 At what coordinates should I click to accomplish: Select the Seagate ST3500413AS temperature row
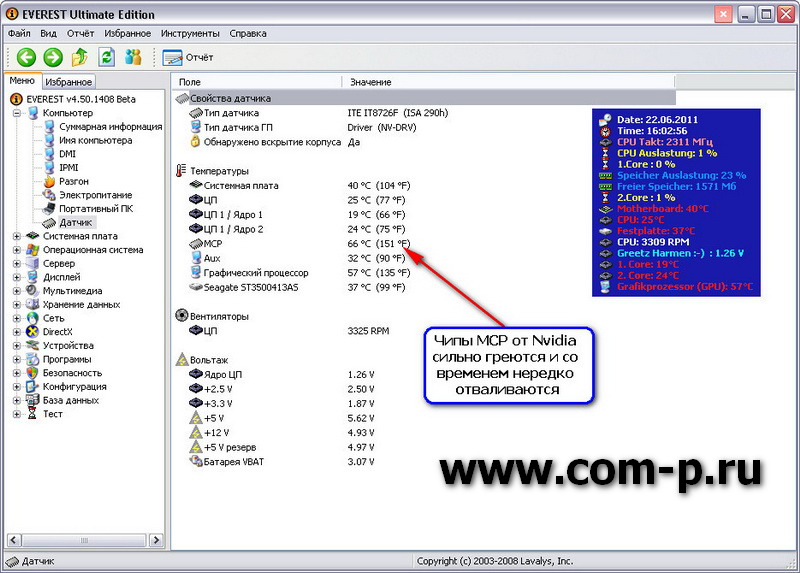point(297,287)
